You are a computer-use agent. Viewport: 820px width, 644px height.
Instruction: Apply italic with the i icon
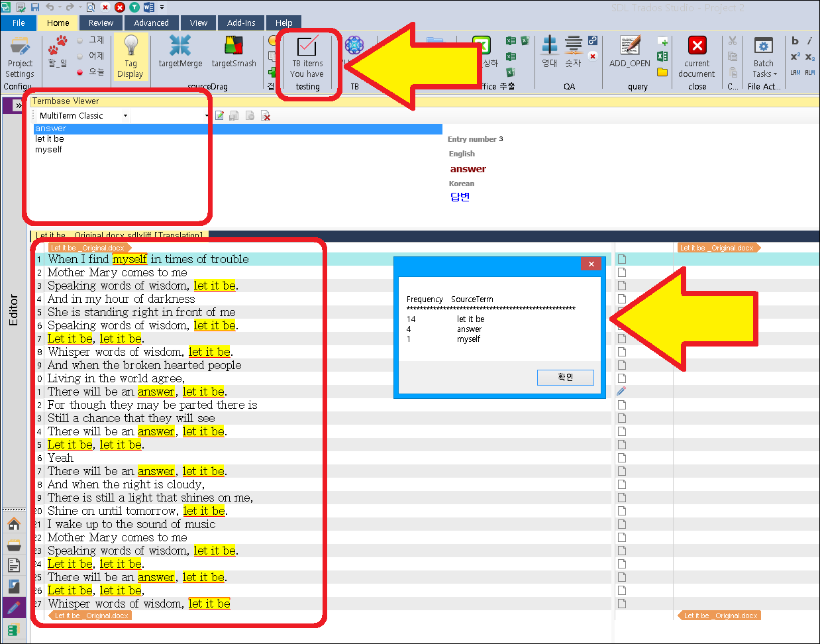[x=809, y=41]
